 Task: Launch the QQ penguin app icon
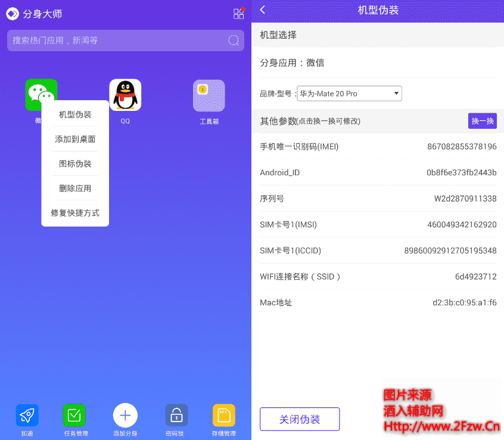click(x=125, y=95)
